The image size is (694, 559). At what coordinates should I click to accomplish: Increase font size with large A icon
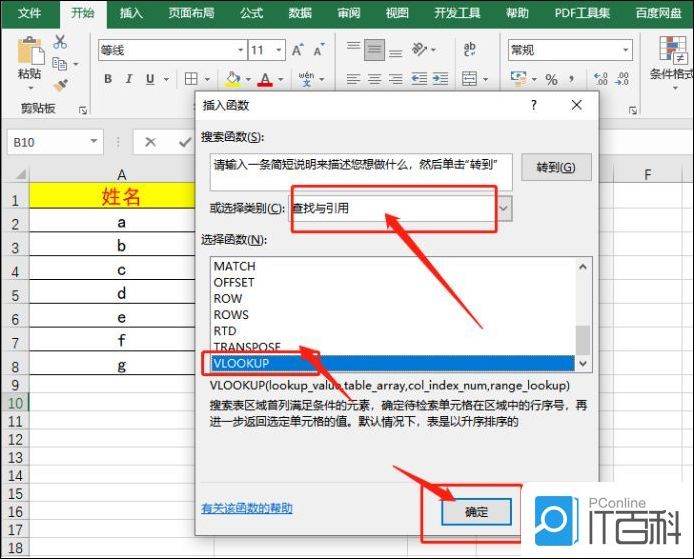(x=297, y=50)
